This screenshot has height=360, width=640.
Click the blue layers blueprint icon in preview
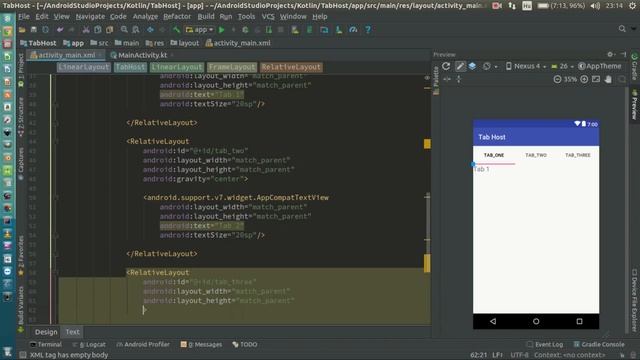[472, 66]
